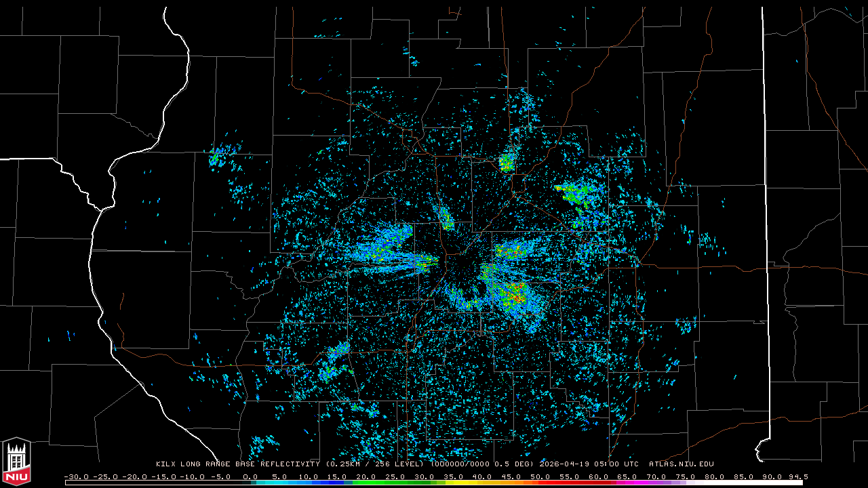Viewport: 868px width, 488px height.
Task: Click the (0.25KM / 256 LEVEL) label
Action: tap(375, 464)
